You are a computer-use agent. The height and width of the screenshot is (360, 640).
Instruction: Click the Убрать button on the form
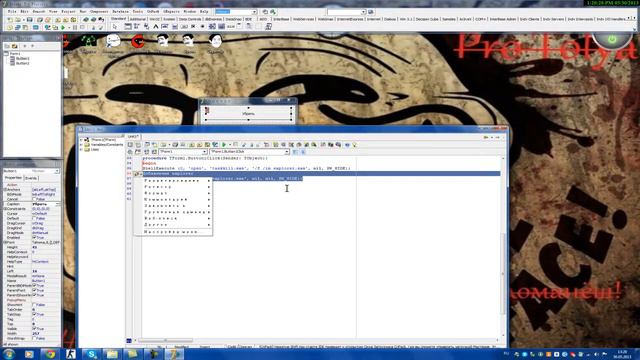(x=249, y=113)
